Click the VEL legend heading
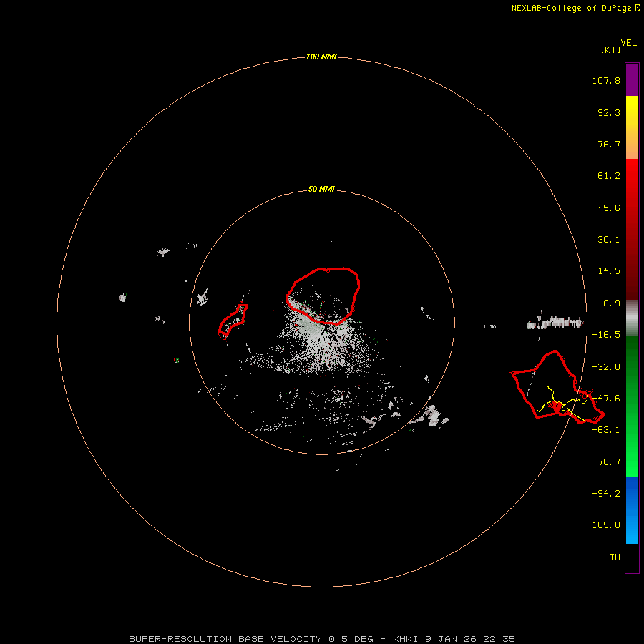Viewport: 644px width, 644px height. point(629,42)
